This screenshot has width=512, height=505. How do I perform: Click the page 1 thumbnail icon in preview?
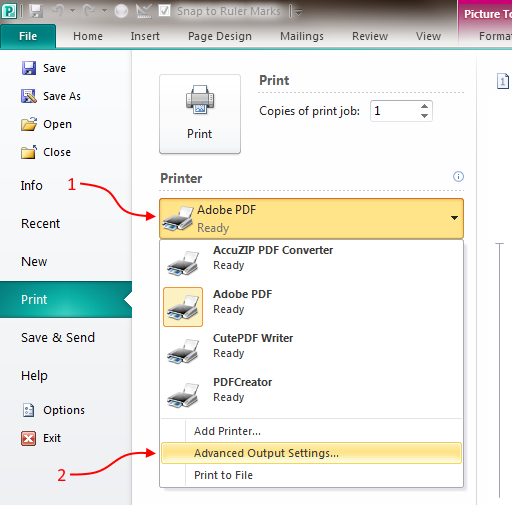click(503, 81)
